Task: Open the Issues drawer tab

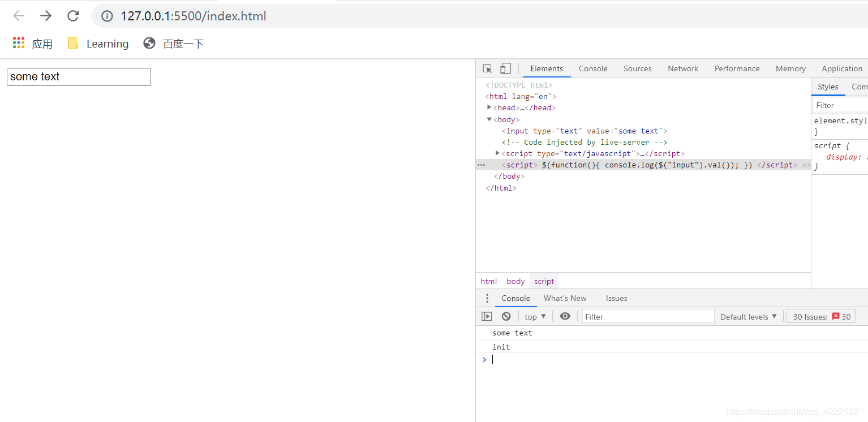Action: (x=616, y=298)
